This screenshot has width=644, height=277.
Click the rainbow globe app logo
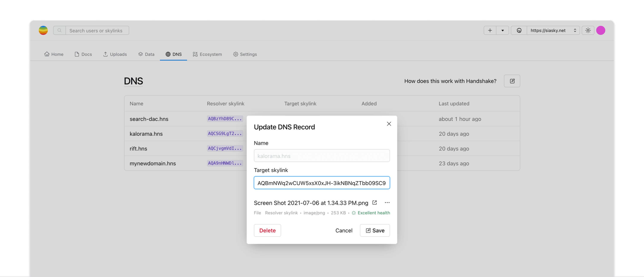[43, 31]
